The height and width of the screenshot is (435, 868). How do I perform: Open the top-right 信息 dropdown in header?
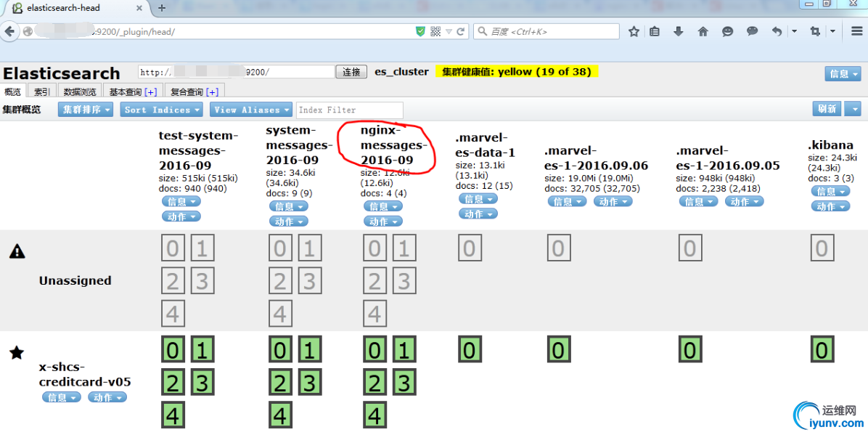[843, 73]
